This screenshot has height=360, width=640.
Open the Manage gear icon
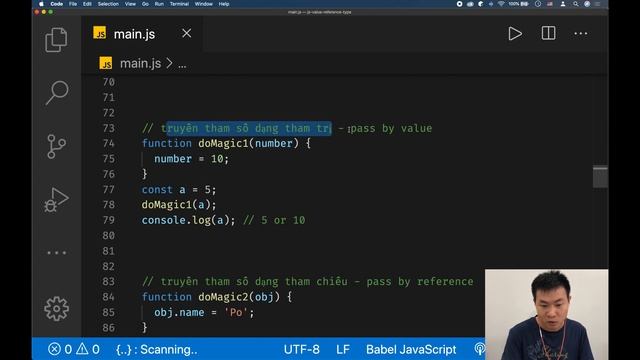tap(56, 309)
